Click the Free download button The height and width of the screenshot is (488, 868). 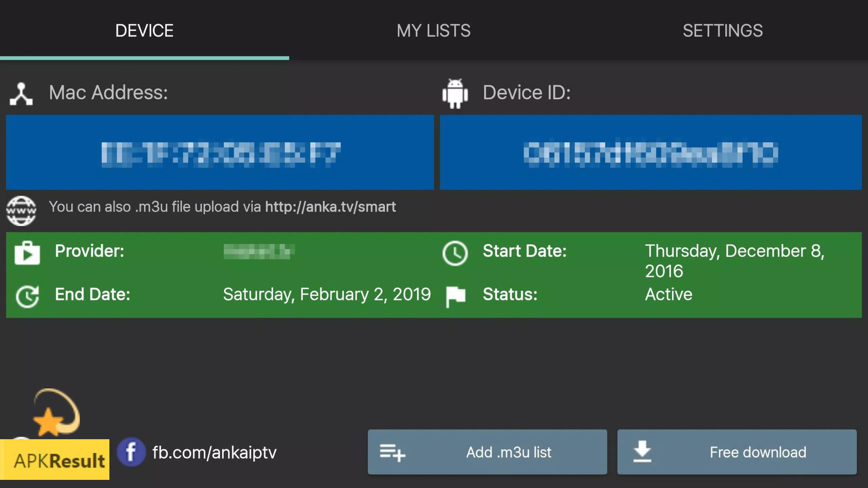737,452
